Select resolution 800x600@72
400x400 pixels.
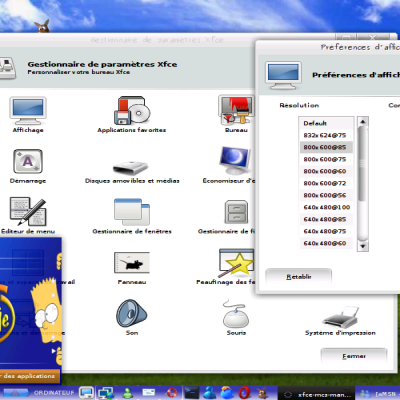click(x=326, y=183)
